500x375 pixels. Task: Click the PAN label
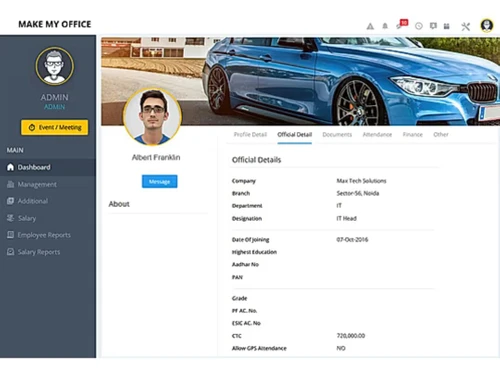click(x=237, y=277)
